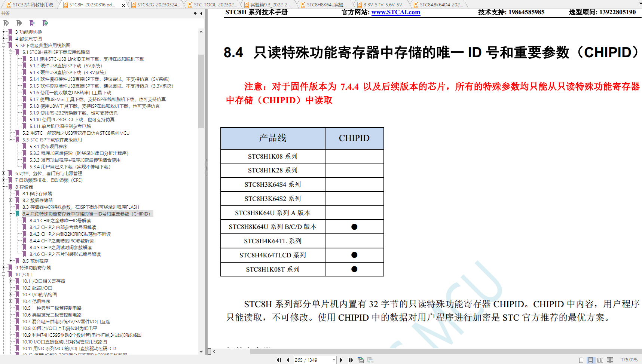This screenshot has width=642, height=364.
Task: Expand the 8.2 数据存储器 bookmark
Action: pyautogui.click(x=11, y=200)
